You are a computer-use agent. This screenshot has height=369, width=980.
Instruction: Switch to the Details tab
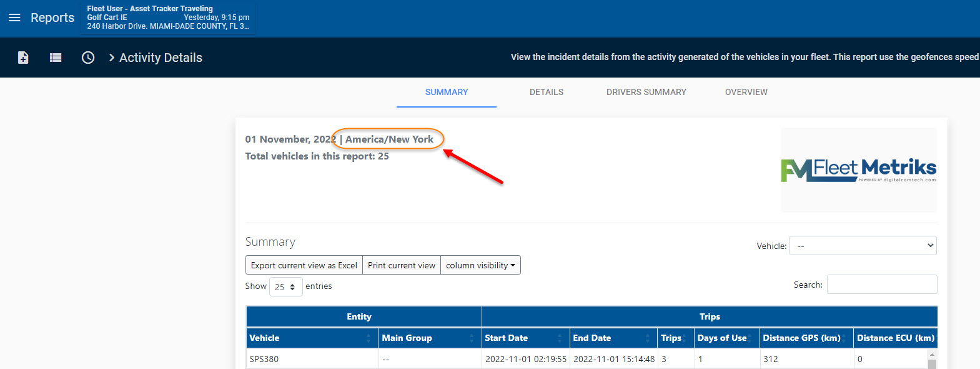coord(547,92)
